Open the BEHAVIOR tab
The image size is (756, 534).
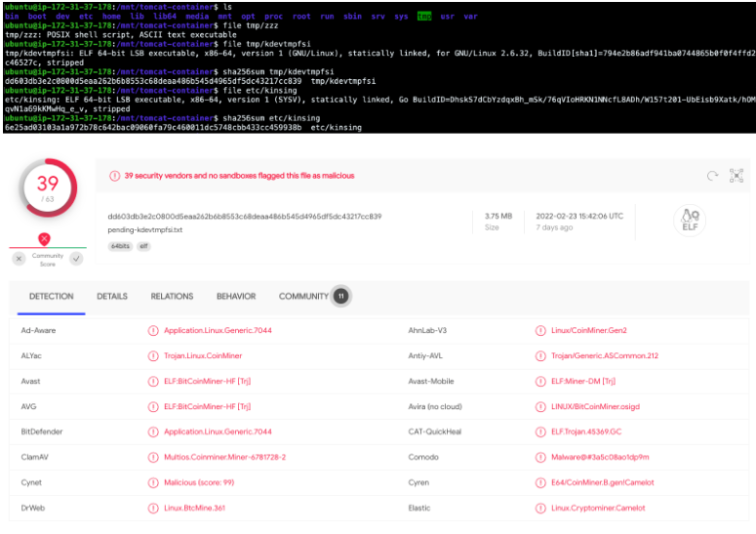(236, 297)
